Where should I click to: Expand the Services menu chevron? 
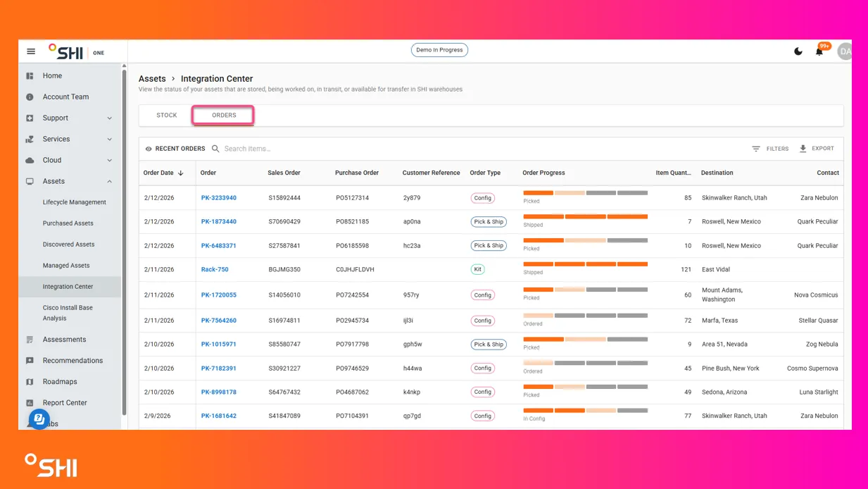(x=110, y=140)
